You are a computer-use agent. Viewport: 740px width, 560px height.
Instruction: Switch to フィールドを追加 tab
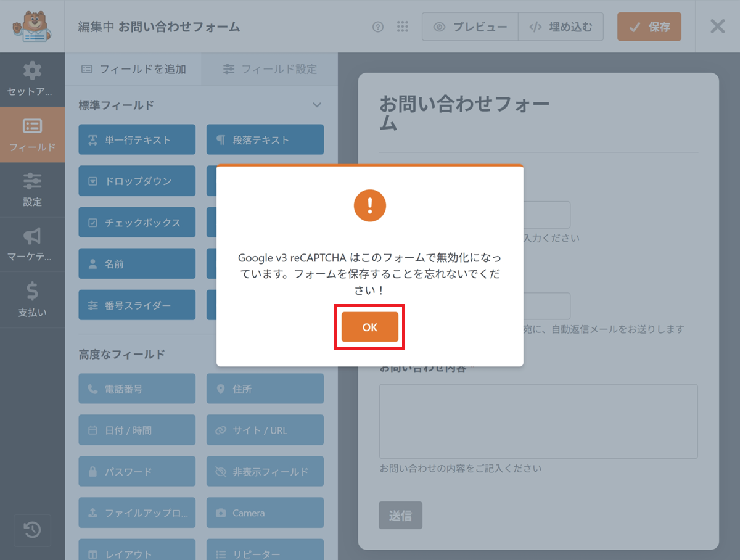point(133,69)
